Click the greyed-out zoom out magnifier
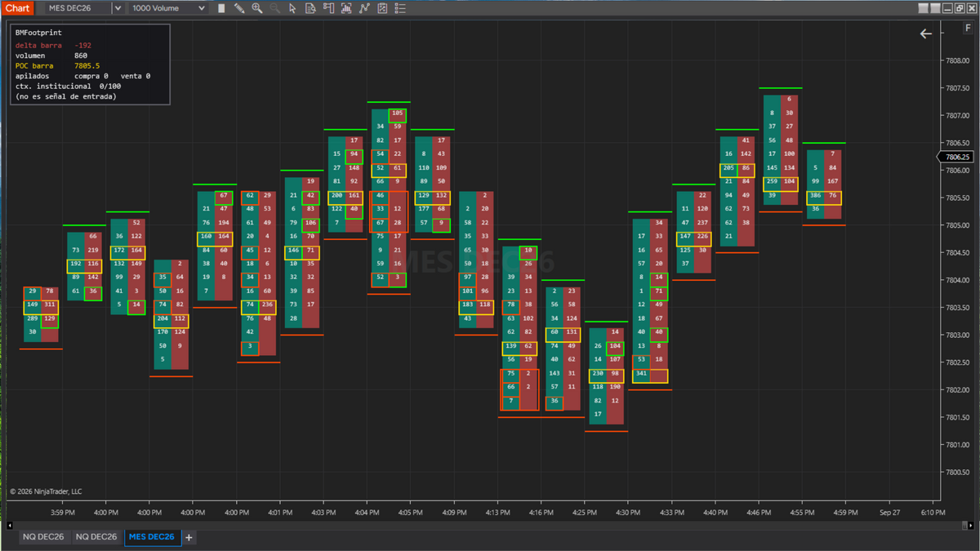This screenshot has width=980, height=551. pos(275,8)
